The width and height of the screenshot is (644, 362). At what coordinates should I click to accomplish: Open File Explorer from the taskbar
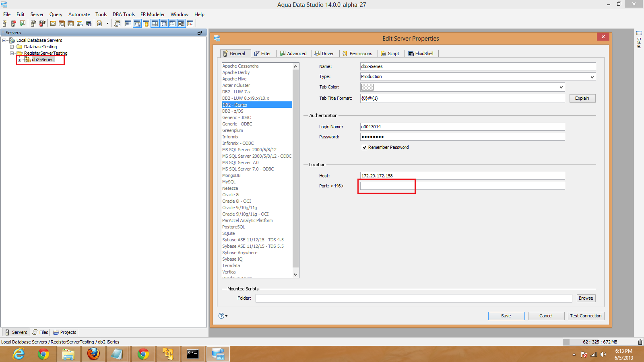68,354
